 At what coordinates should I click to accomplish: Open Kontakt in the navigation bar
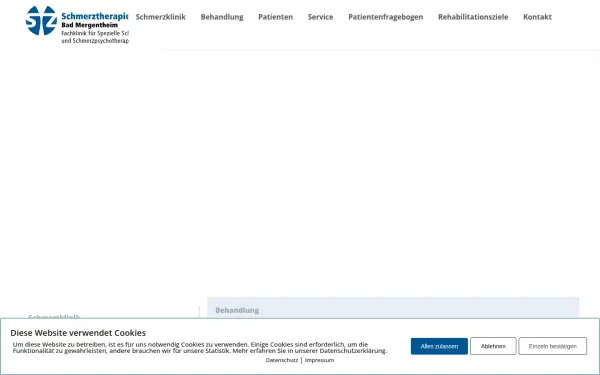point(537,17)
